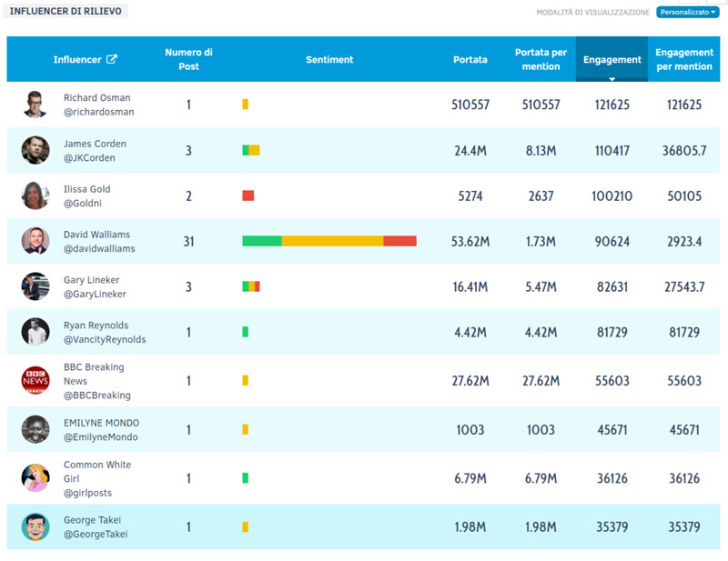728x561 pixels.
Task: Open Richard Osman's avatar thumbnail
Action: click(35, 105)
